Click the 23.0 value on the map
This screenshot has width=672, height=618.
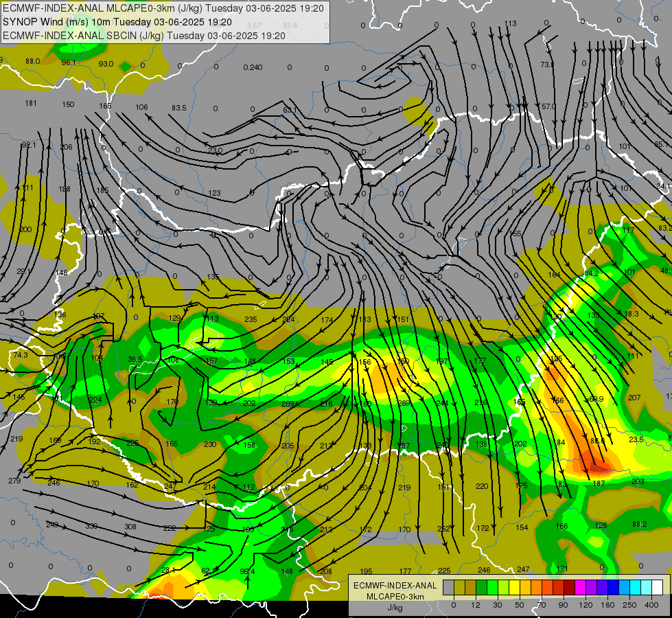(215, 150)
